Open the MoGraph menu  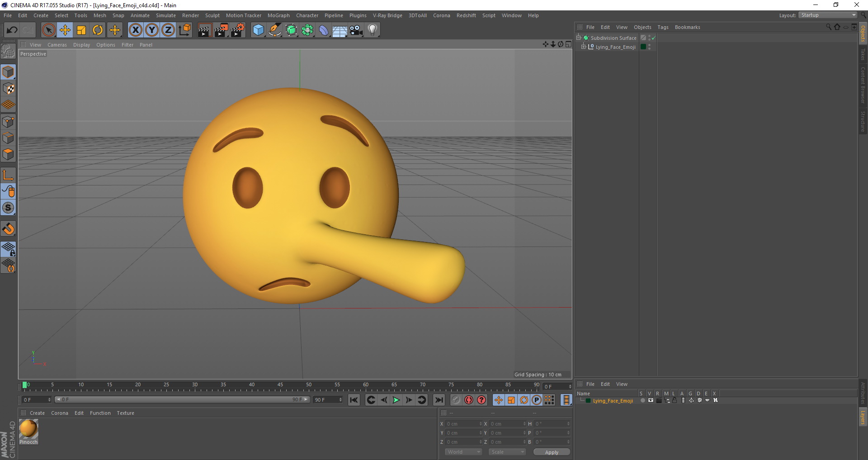click(x=278, y=15)
